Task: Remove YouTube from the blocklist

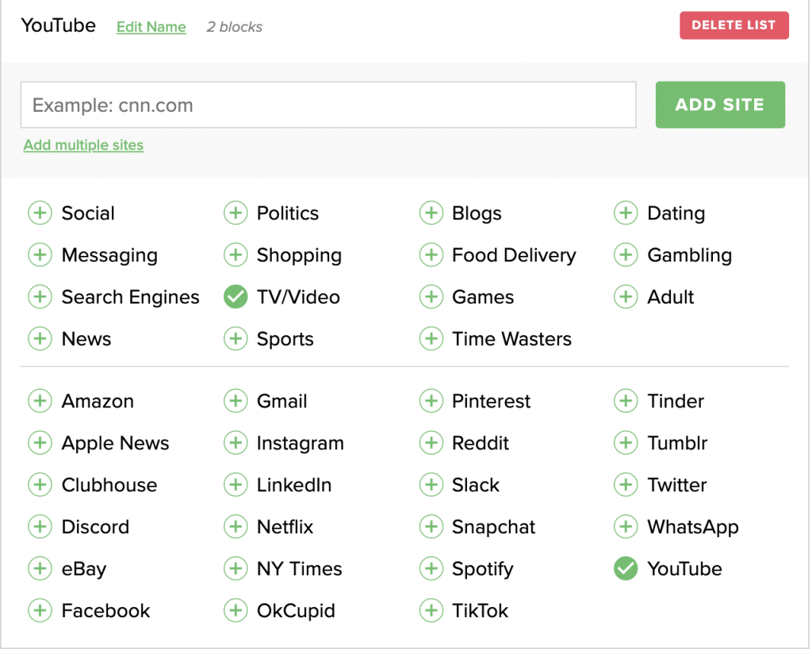Action: (626, 568)
